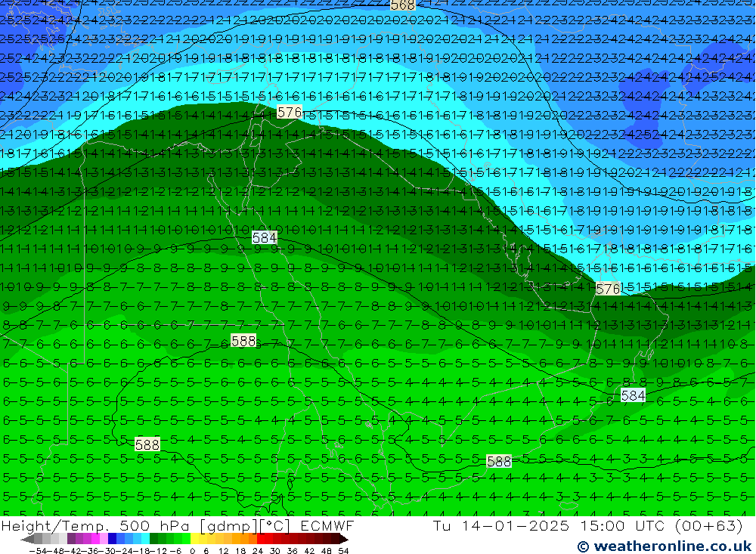This screenshot has width=756, height=554.
Task: Click the red swatch in the temperature legend
Action: tap(268, 539)
